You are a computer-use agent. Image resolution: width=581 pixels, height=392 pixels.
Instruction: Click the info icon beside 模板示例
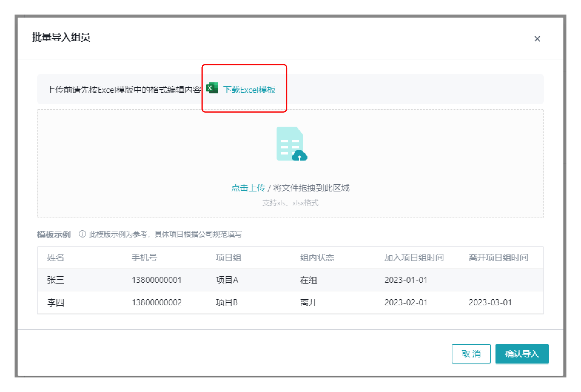82,234
